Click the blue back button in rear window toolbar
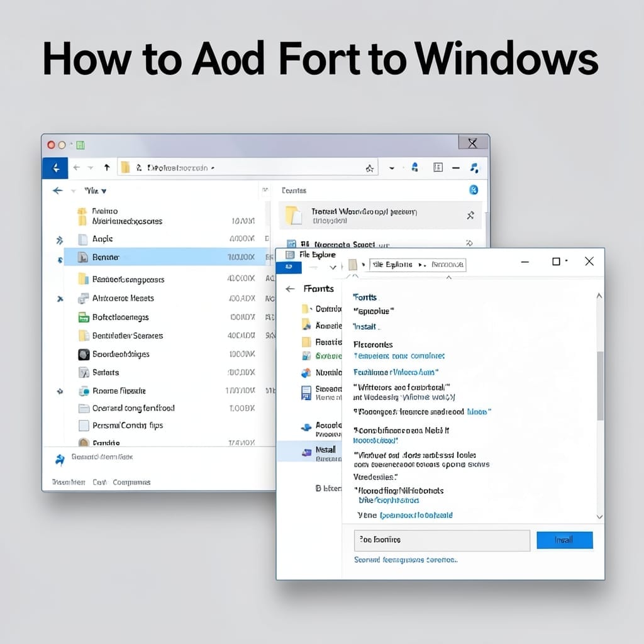Viewport: 644px width, 644px height. tap(55, 168)
